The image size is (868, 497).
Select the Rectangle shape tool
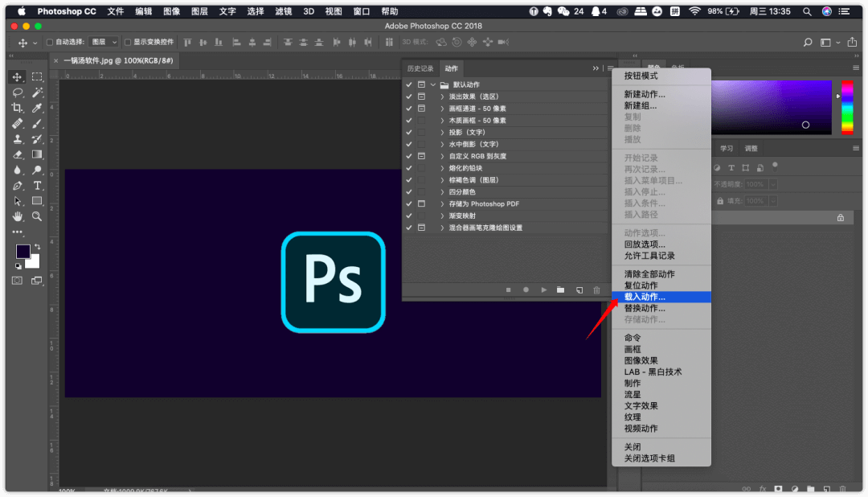click(37, 201)
